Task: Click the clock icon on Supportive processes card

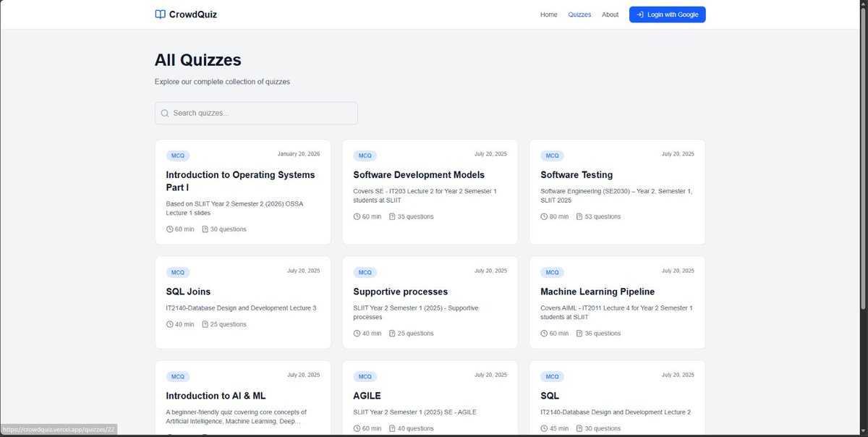Action: coord(357,334)
